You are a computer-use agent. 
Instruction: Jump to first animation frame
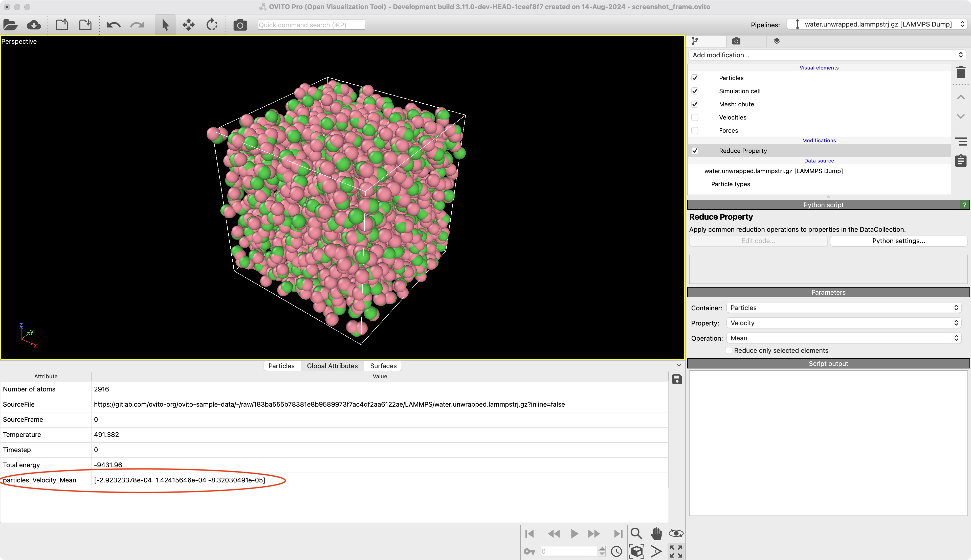pyautogui.click(x=529, y=534)
